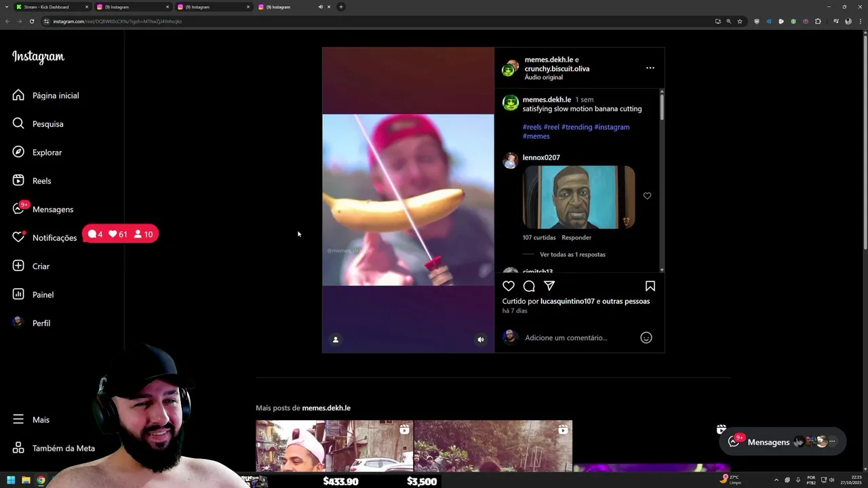This screenshot has width=868, height=488.
Task: View lennox0207's comment image
Action: [578, 197]
